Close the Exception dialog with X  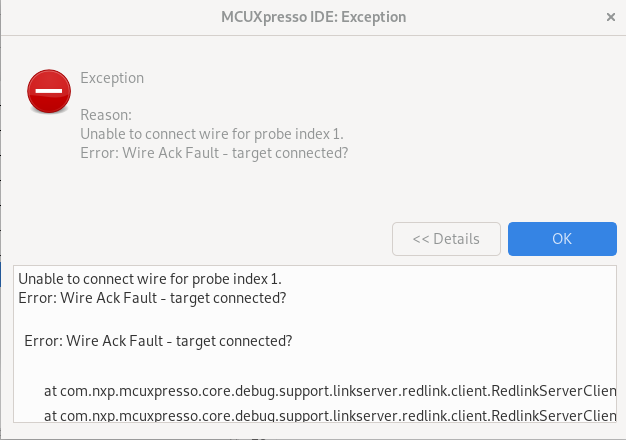coord(610,17)
